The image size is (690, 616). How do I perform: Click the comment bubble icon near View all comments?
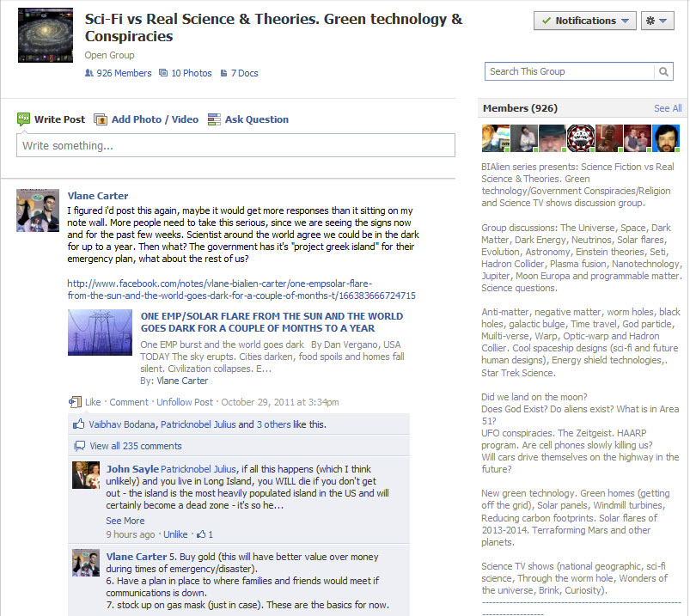pyautogui.click(x=79, y=446)
